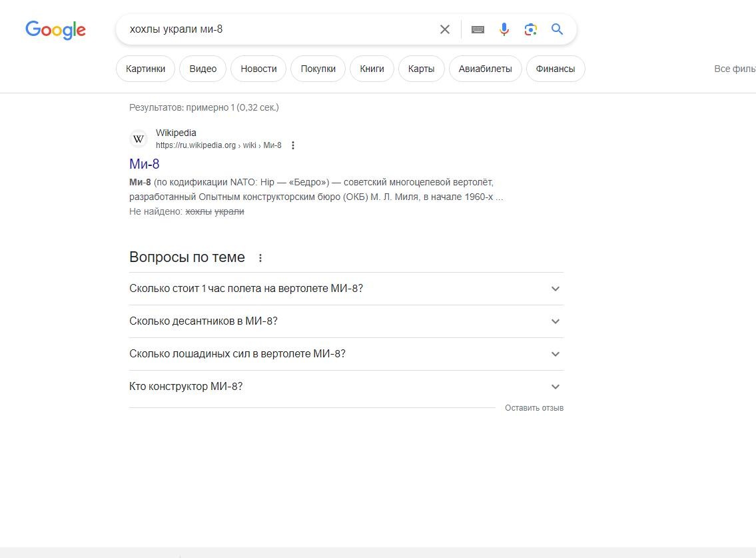This screenshot has width=756, height=558.
Task: Open the on-screen keyboard icon
Action: (x=478, y=29)
